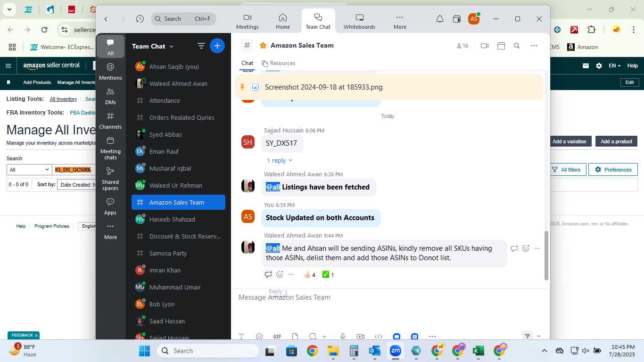Open Channels in the sidebar
Screen dimensions: 644x362
(110, 120)
